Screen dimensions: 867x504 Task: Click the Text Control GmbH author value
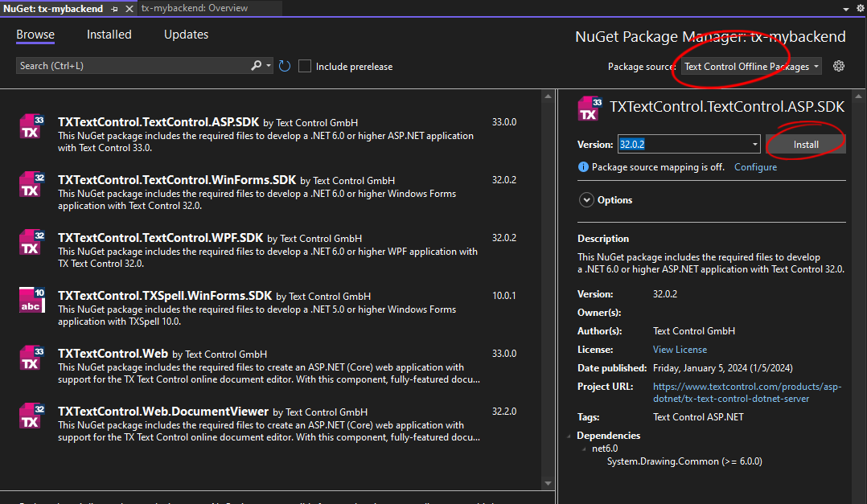[x=694, y=331]
